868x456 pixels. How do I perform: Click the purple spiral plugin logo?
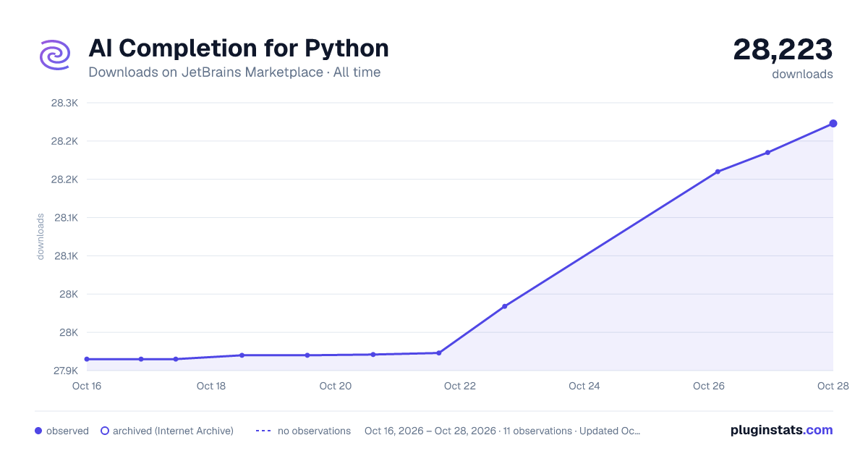(x=55, y=55)
